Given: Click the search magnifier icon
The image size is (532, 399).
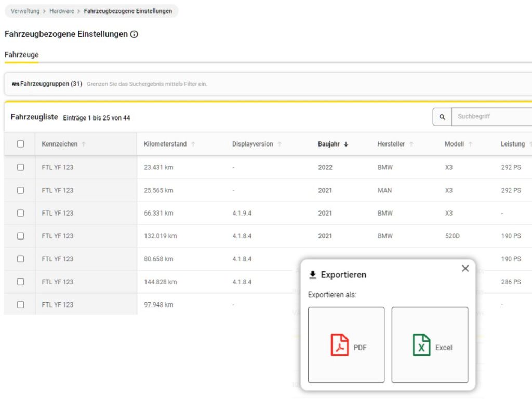Looking at the screenshot, I should pyautogui.click(x=442, y=117).
